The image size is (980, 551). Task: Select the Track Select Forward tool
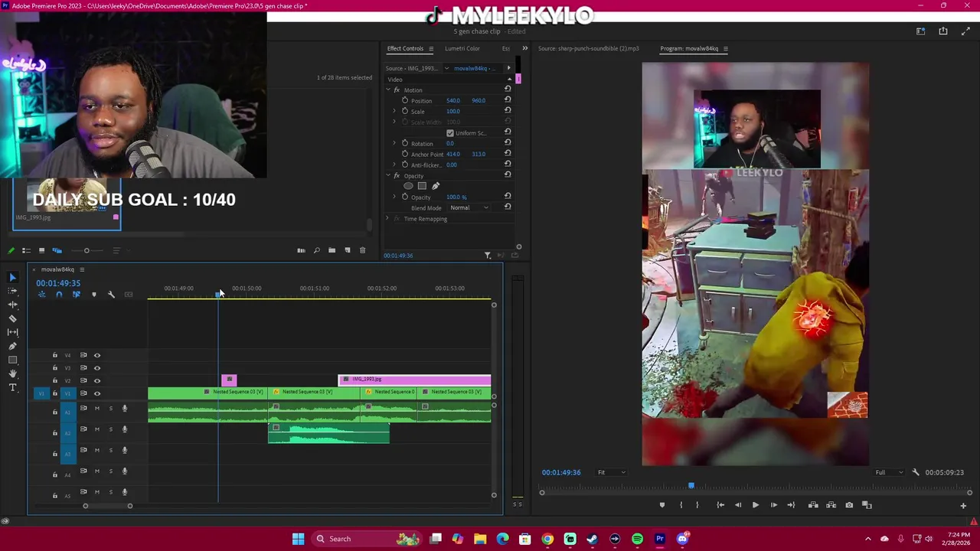tap(12, 291)
